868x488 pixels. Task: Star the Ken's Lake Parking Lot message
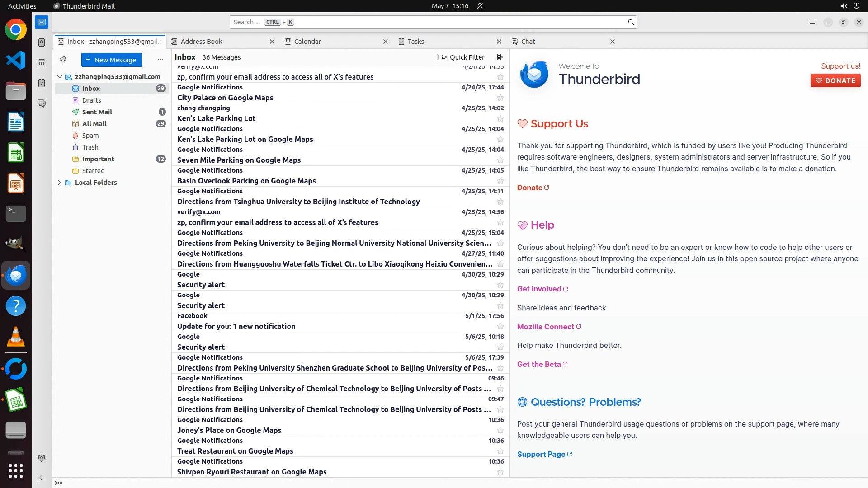[500, 118]
